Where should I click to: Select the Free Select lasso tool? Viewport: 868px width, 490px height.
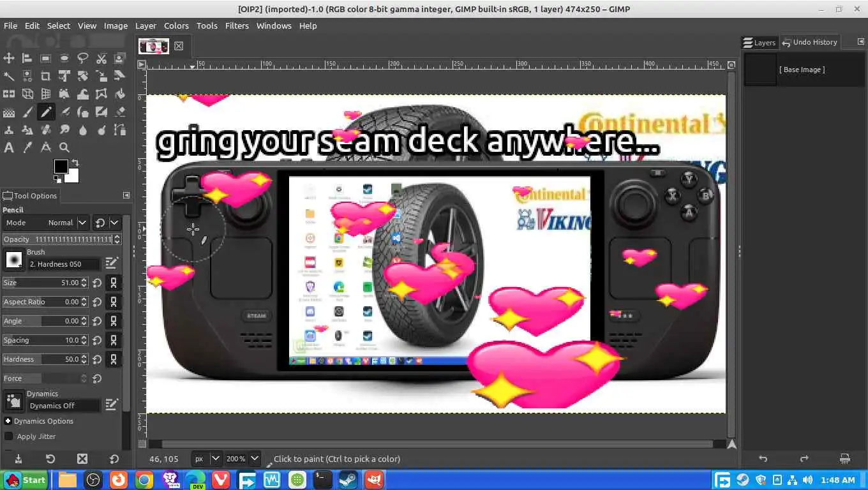click(x=83, y=58)
